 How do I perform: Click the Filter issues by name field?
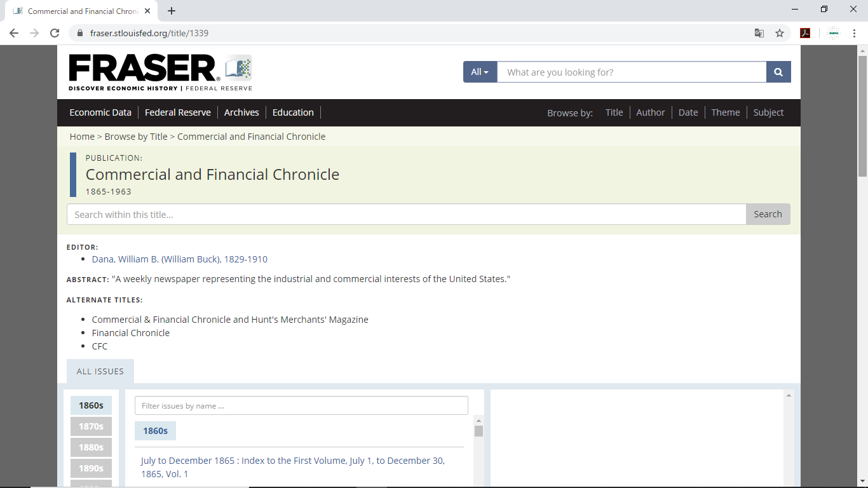pos(301,405)
